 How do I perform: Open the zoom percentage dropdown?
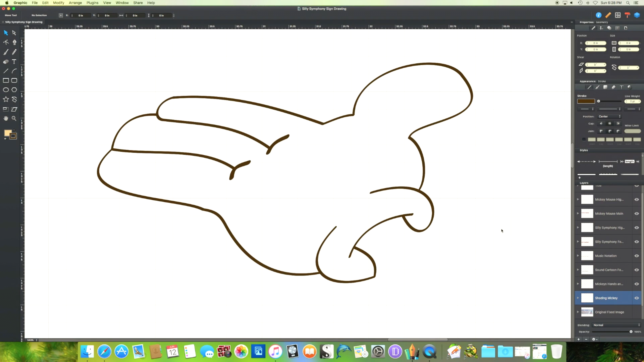(32, 340)
